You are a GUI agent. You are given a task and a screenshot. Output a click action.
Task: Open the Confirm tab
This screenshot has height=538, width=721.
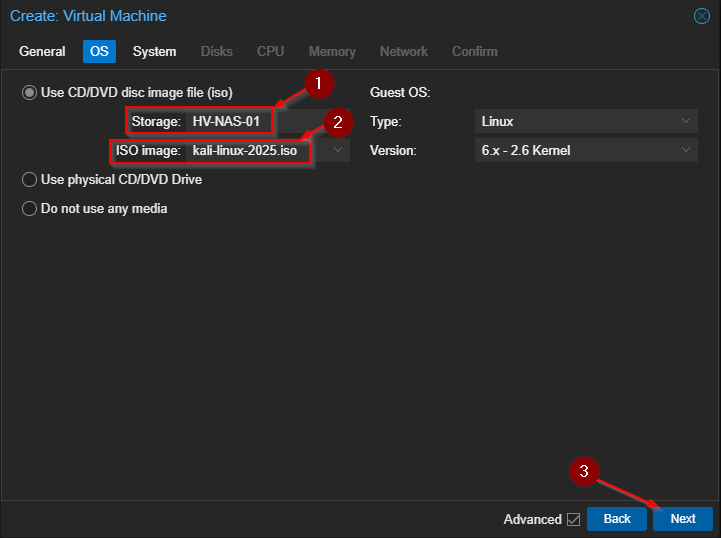474,51
